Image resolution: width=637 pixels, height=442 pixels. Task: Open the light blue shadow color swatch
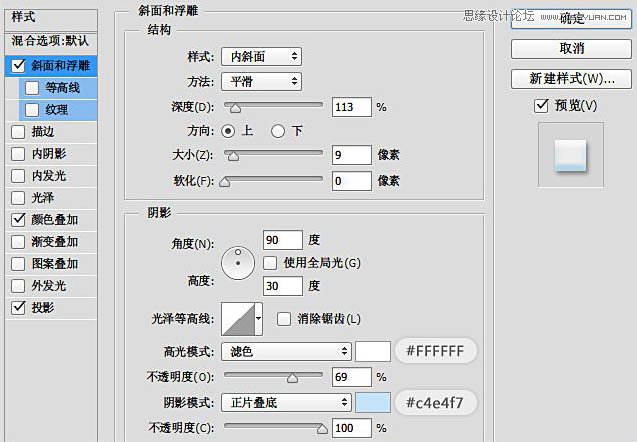(x=373, y=403)
